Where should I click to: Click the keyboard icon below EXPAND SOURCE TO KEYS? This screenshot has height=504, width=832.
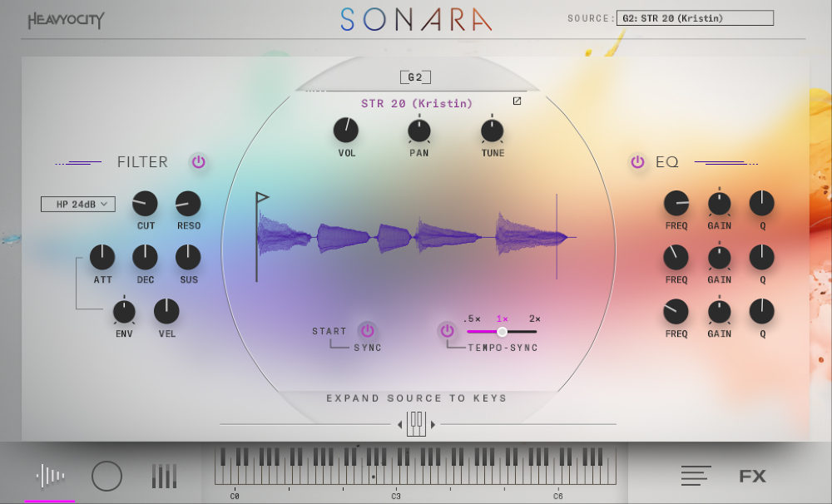pyautogui.click(x=415, y=423)
